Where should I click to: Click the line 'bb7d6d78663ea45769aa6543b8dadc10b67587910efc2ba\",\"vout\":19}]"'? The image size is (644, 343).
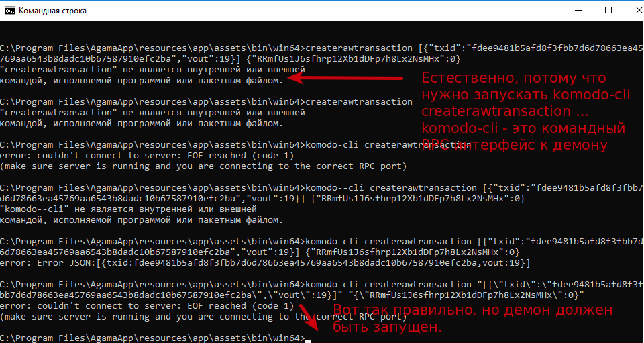(292, 295)
